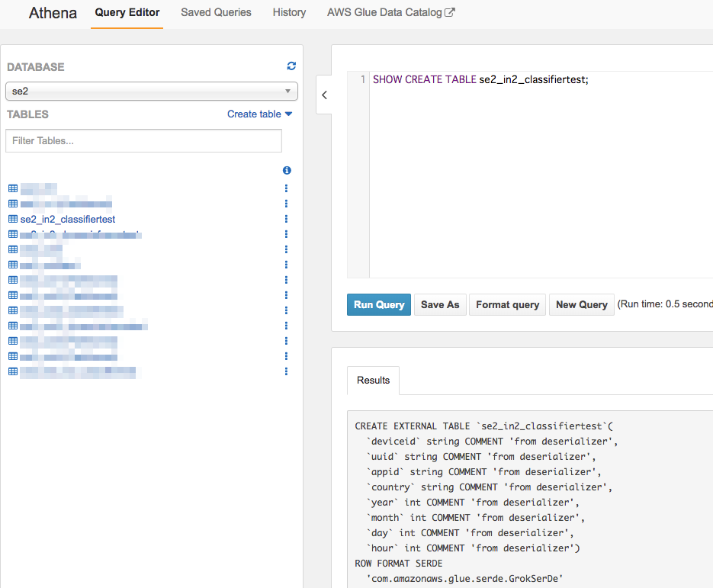This screenshot has width=713, height=588.
Task: Click the `uuid` string result line
Action: pyautogui.click(x=481, y=457)
